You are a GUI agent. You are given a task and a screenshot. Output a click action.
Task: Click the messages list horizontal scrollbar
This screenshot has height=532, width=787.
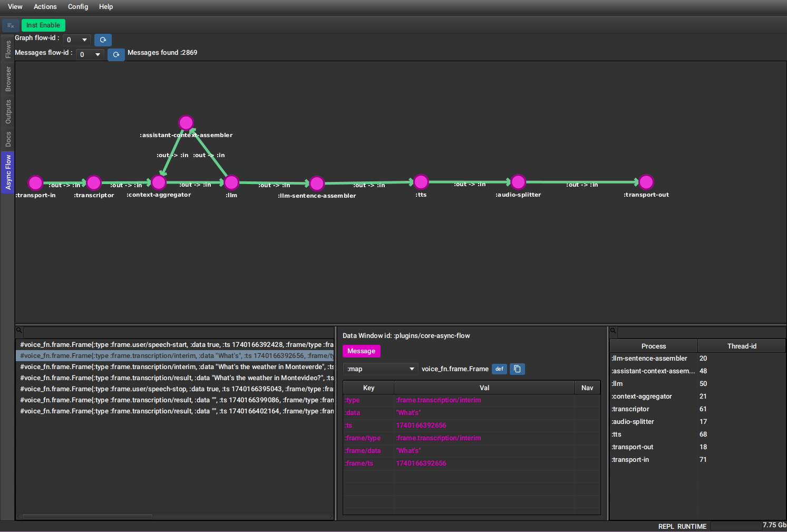point(88,517)
